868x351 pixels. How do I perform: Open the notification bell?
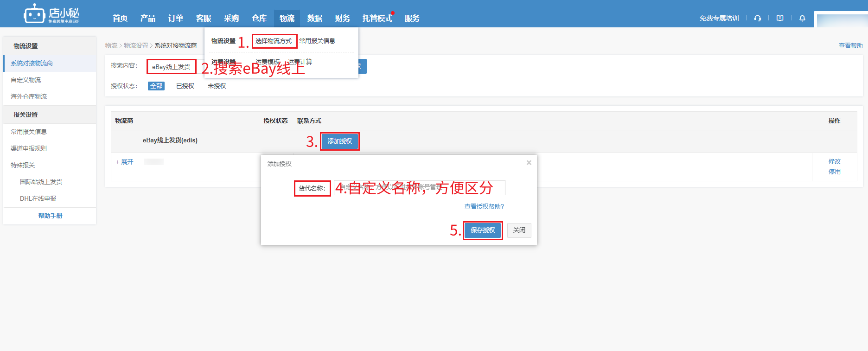pos(802,18)
